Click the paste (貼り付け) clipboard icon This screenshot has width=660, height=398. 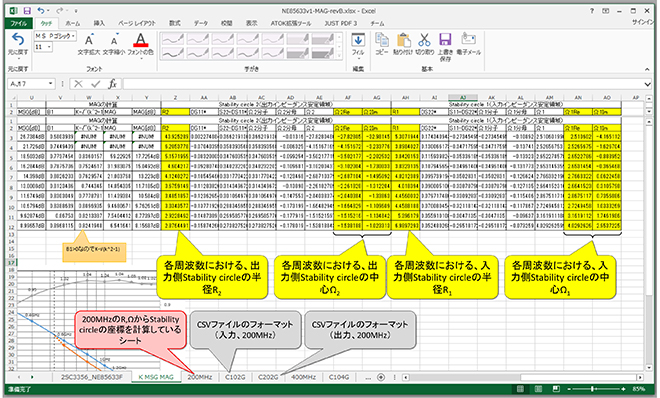click(404, 40)
